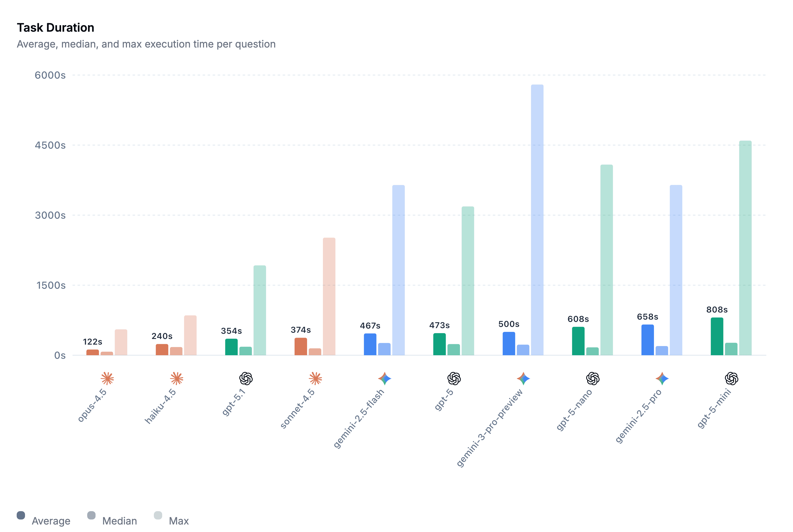This screenshot has height=532, width=793.
Task: Toggle the Max series in the legend
Action: (x=178, y=521)
